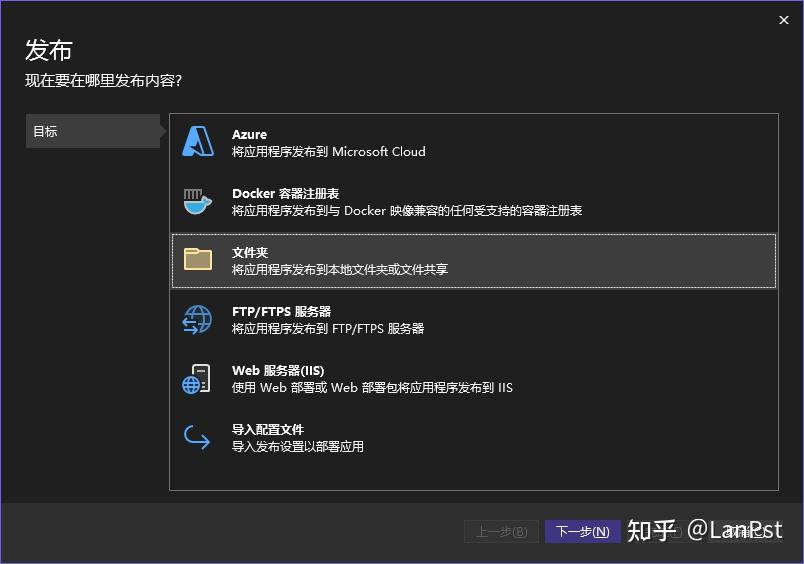Click the Azure logo icon
The height and width of the screenshot is (564, 804).
point(198,142)
